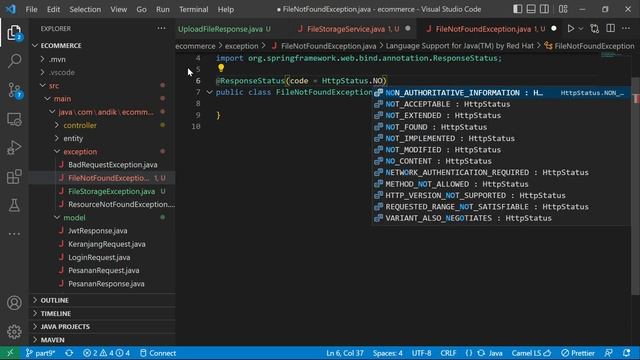Click Prettier in status bar
Screen dimensions: 640x360
[x=578, y=353]
